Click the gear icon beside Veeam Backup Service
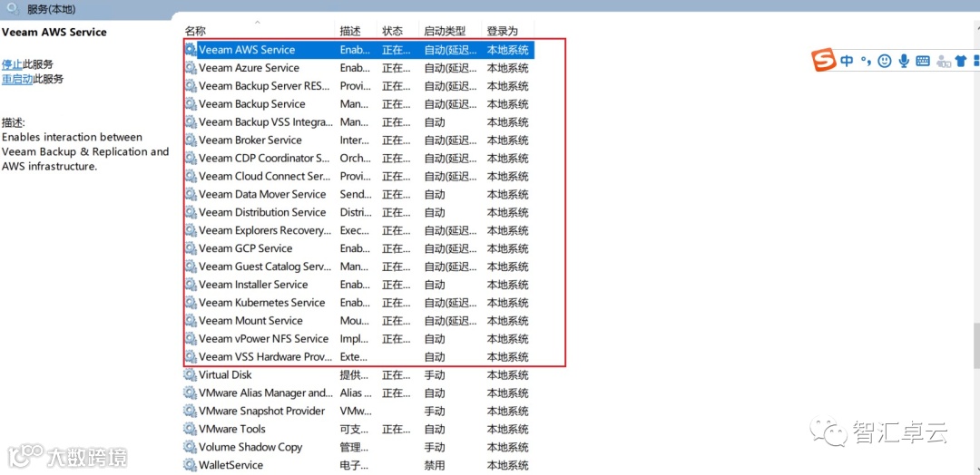This screenshot has height=475, width=980. coord(190,103)
